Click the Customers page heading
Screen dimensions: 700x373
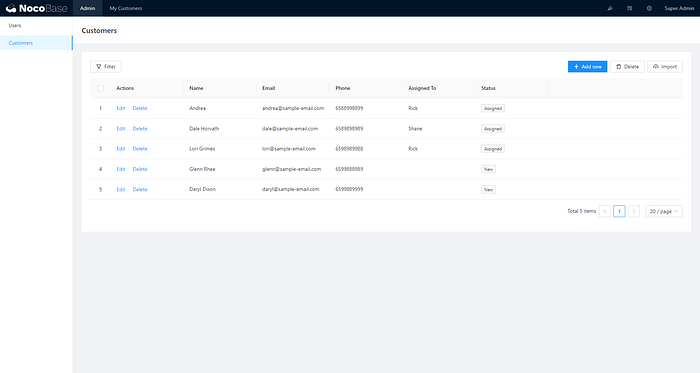(99, 30)
